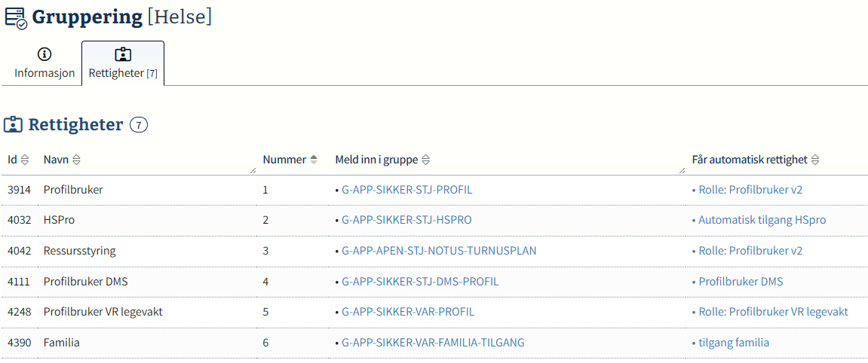Open G-APP-SIKKER-STJ-PROFIL group link
The width and height of the screenshot is (868, 363).
click(406, 190)
